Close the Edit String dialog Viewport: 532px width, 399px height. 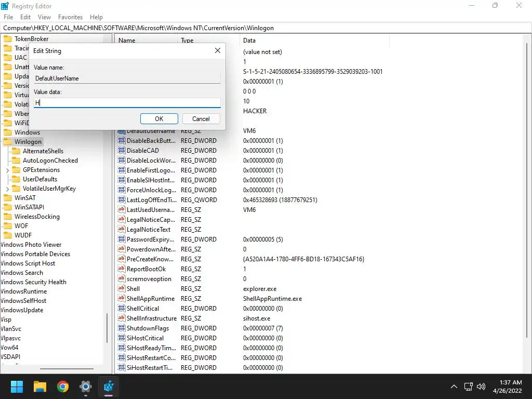[218, 50]
